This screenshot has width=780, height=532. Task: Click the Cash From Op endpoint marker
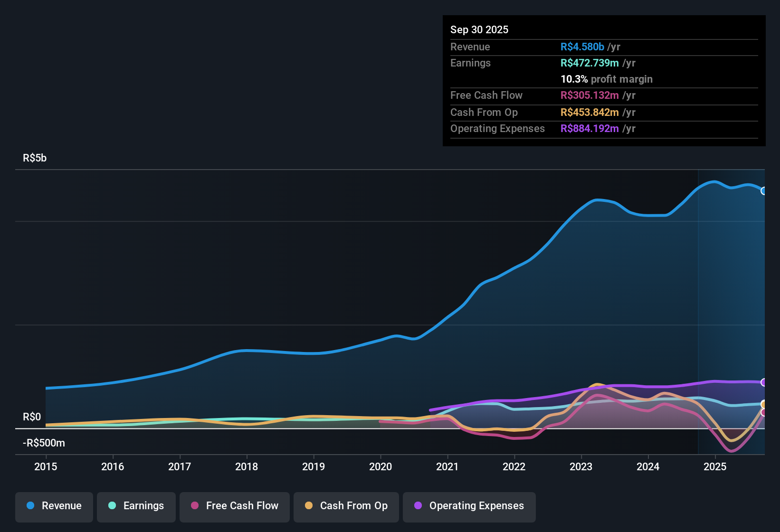764,405
